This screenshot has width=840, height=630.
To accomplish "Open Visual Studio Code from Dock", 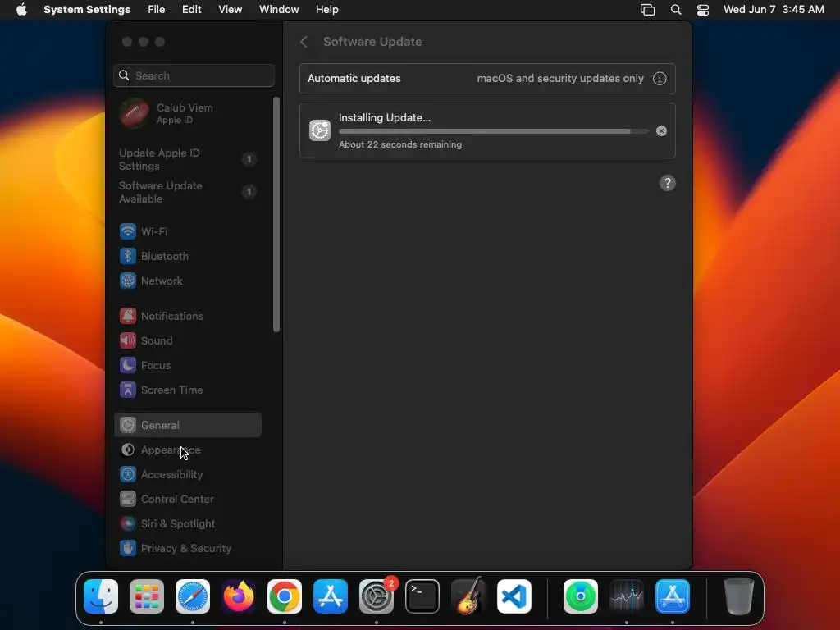I will pyautogui.click(x=514, y=596).
